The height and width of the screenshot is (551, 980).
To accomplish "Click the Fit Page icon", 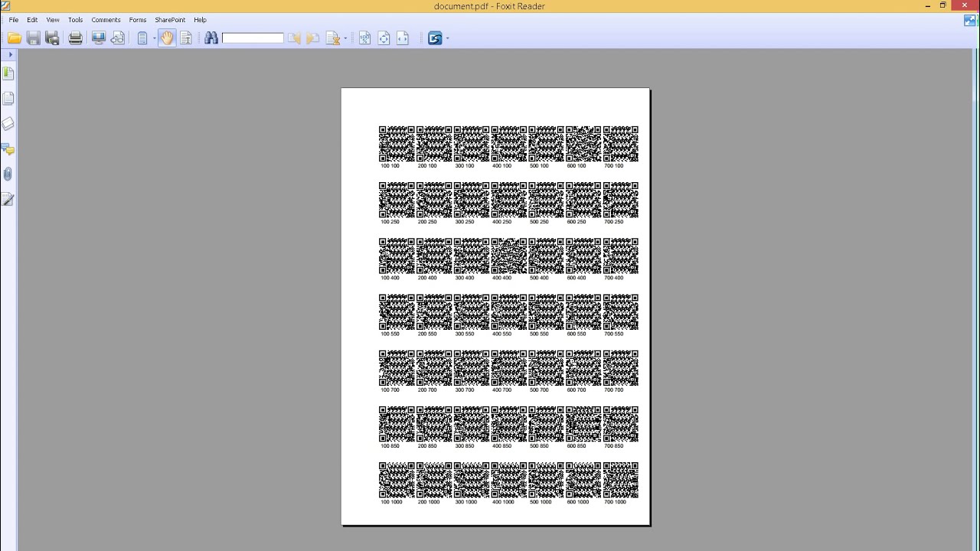I will 384,38.
